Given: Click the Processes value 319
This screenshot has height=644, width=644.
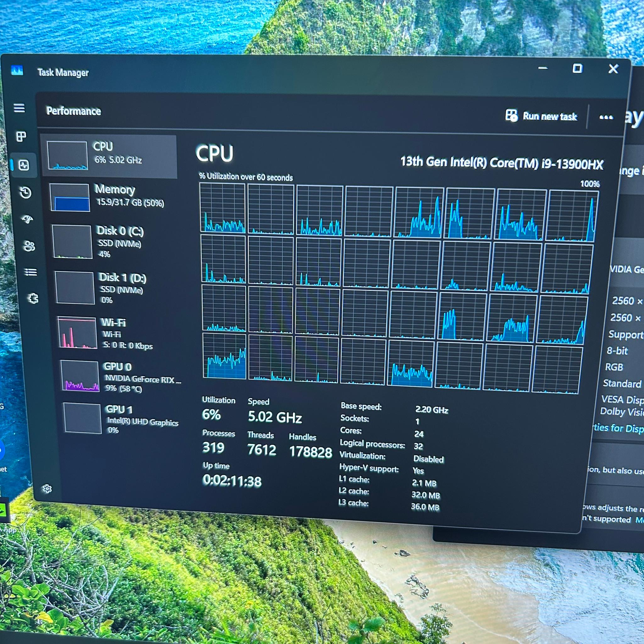Looking at the screenshot, I should coord(213,448).
